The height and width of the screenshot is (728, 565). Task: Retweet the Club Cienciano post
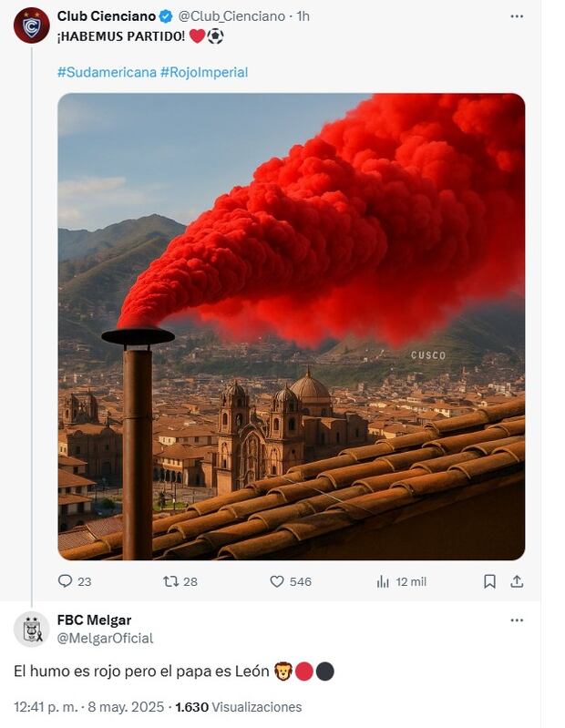[170, 580]
